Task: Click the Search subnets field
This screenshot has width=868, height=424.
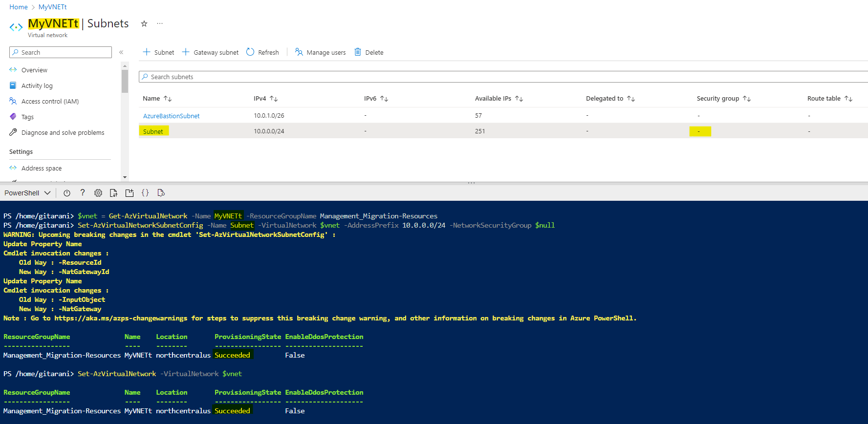Action: [503, 77]
